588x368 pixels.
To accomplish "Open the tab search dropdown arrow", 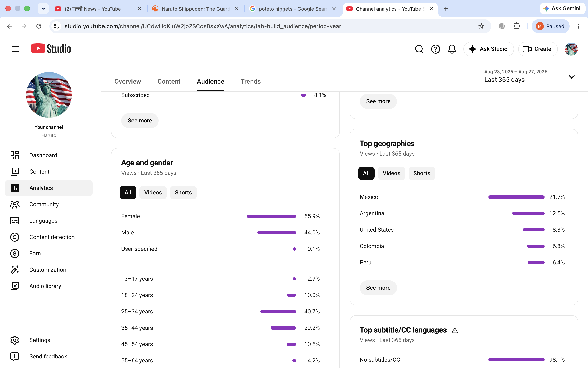I will pos(43,9).
